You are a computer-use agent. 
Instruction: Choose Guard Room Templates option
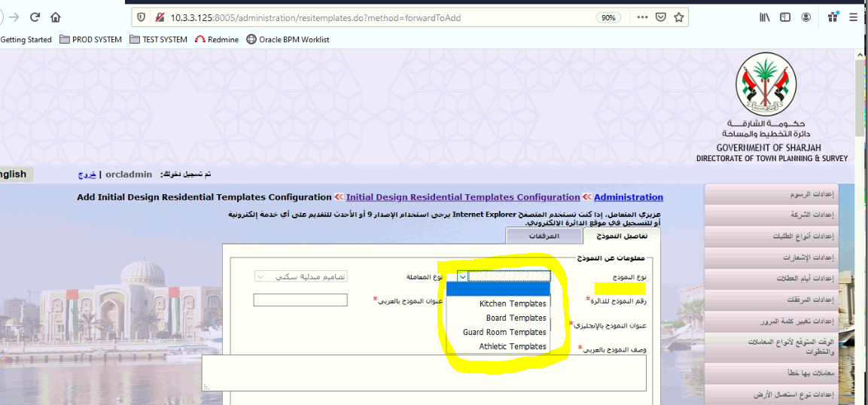pyautogui.click(x=498, y=332)
